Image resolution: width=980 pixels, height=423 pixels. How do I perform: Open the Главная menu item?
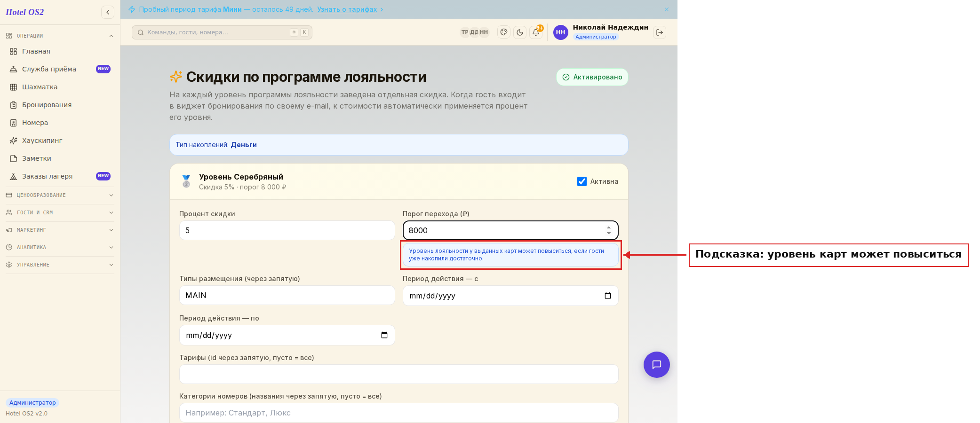coord(60,51)
